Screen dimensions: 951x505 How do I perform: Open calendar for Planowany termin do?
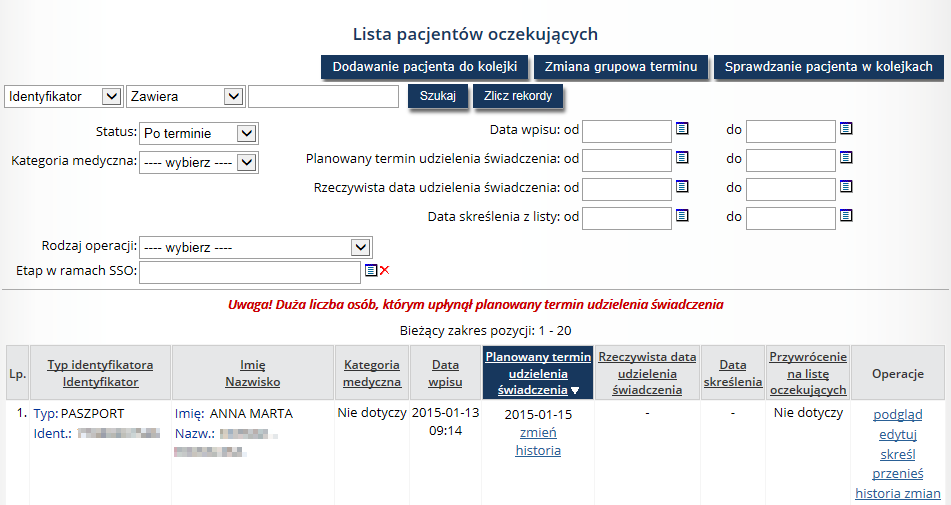(846, 158)
